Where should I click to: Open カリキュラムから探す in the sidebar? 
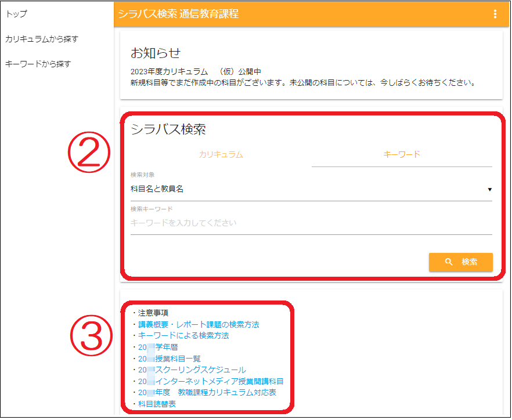(x=41, y=39)
